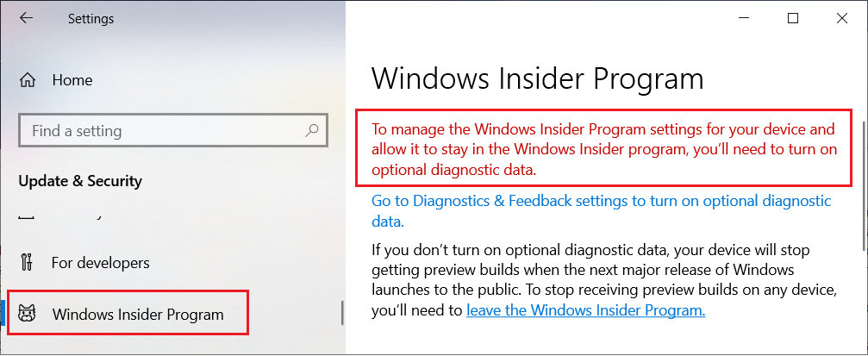This screenshot has height=356, width=868.
Task: Click the Settings window title text
Action: point(91,18)
